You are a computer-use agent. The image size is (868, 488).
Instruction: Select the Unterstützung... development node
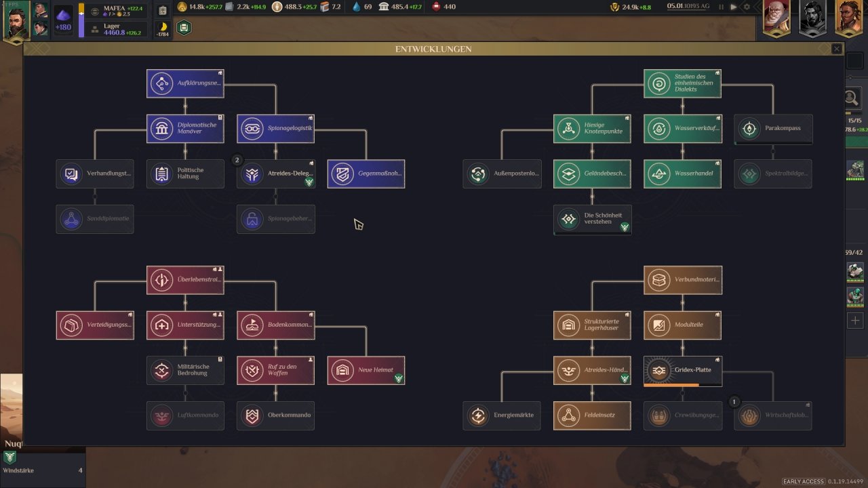click(185, 325)
